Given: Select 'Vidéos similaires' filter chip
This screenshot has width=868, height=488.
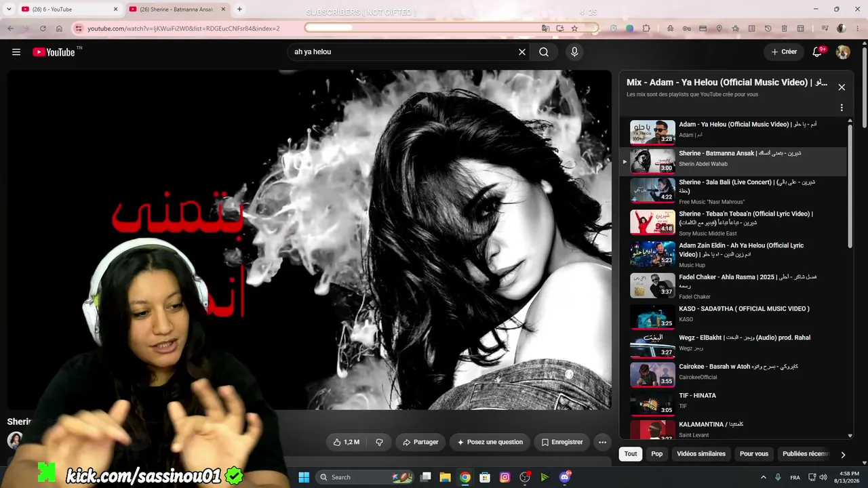Looking at the screenshot, I should click(701, 454).
